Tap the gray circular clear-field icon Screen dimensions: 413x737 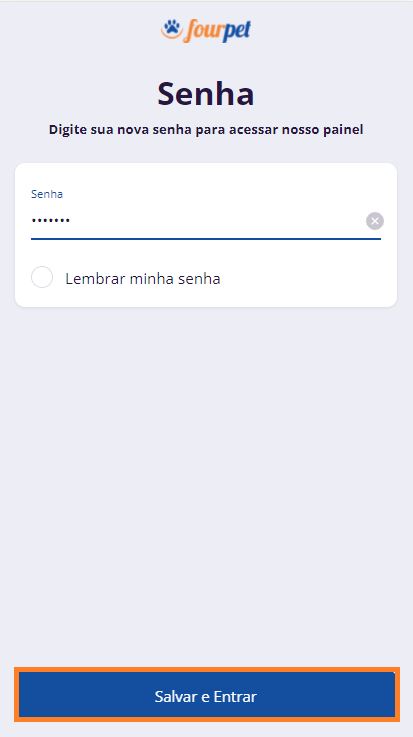point(375,221)
